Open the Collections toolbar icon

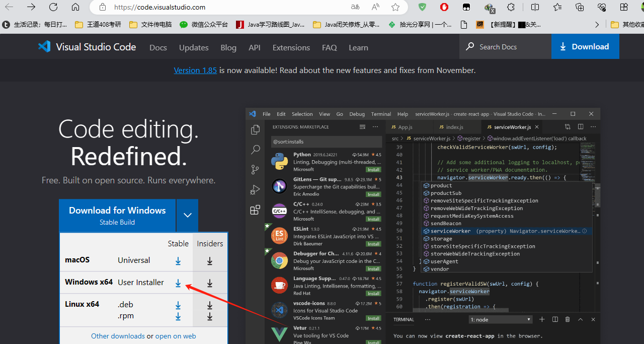click(580, 7)
